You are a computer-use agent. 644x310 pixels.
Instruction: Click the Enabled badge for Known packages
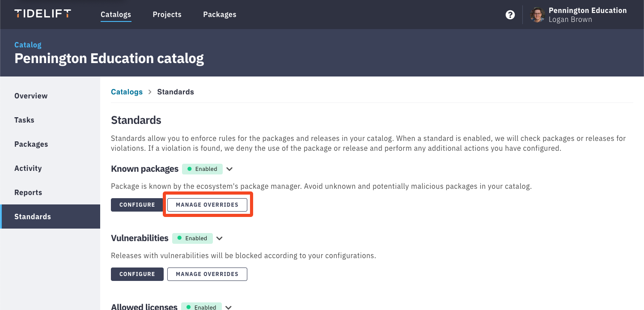click(202, 169)
